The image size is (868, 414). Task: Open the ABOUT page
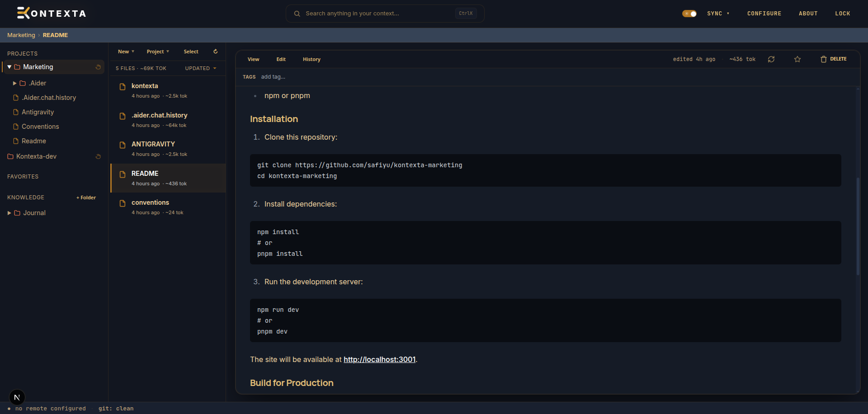[808, 14]
